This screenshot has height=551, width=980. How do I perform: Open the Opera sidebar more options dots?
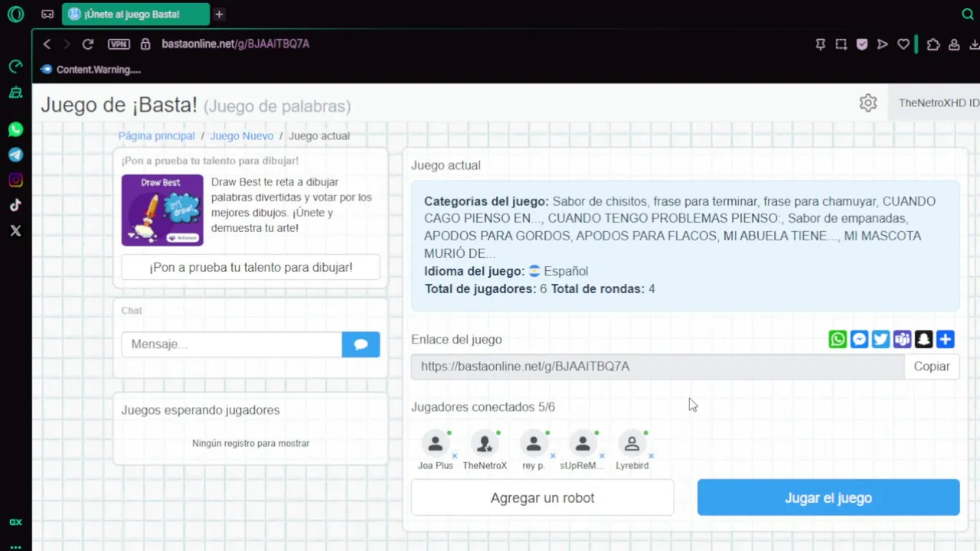click(x=15, y=546)
